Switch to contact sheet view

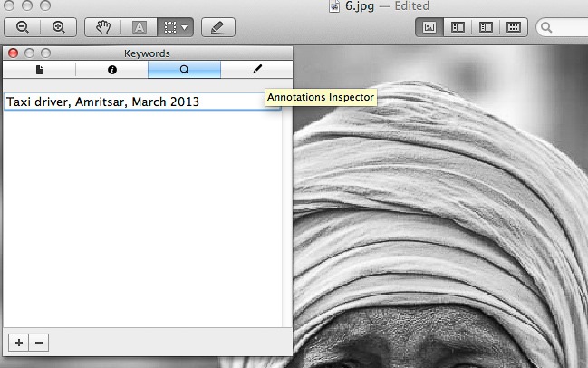pos(513,27)
